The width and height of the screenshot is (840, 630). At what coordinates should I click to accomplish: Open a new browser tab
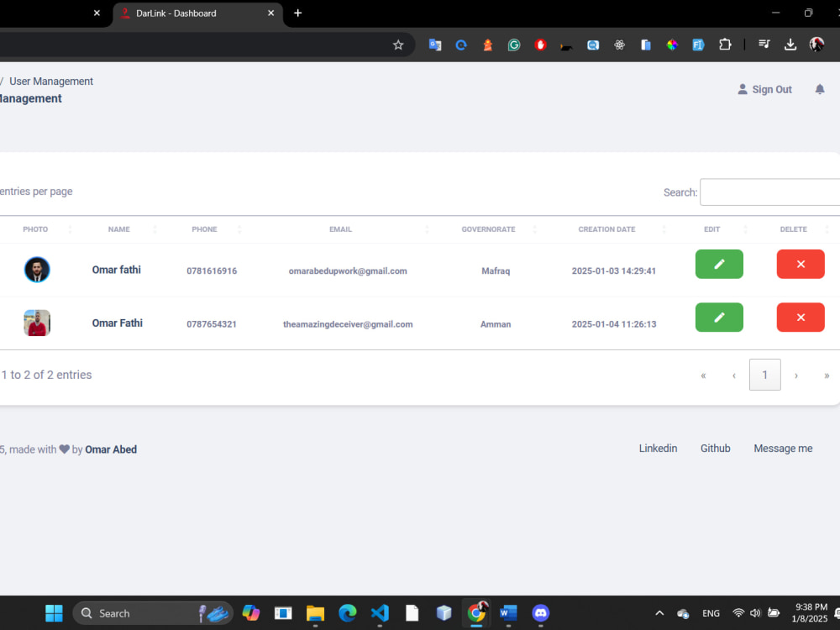(298, 13)
